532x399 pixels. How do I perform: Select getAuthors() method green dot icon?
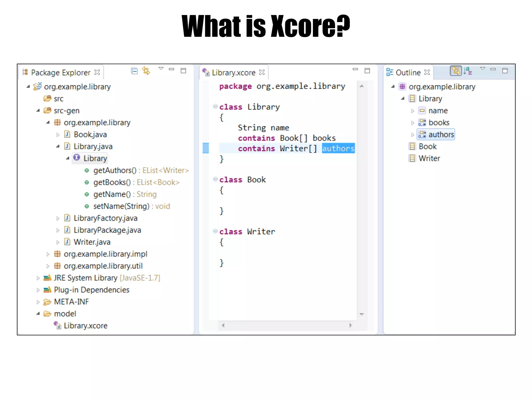[x=87, y=171]
